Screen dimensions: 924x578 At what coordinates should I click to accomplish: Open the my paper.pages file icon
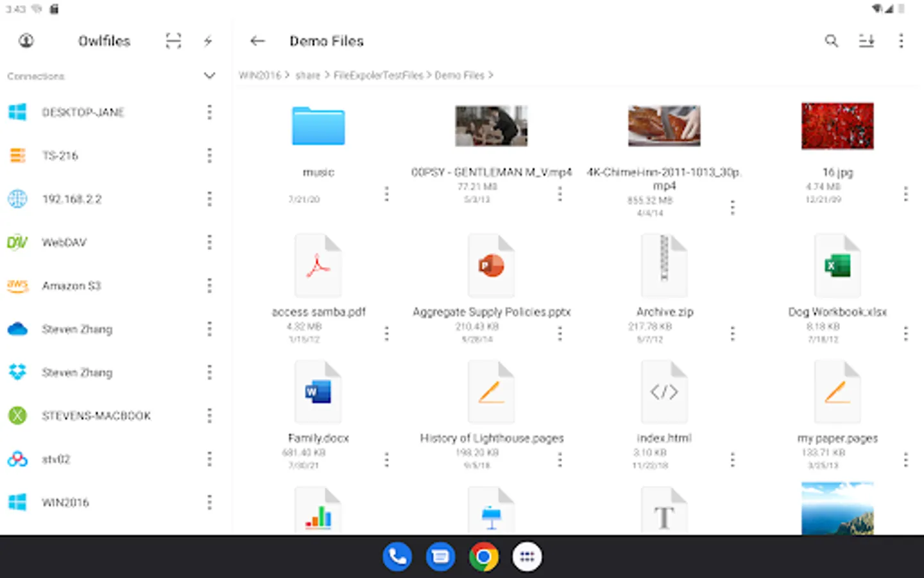coord(837,392)
